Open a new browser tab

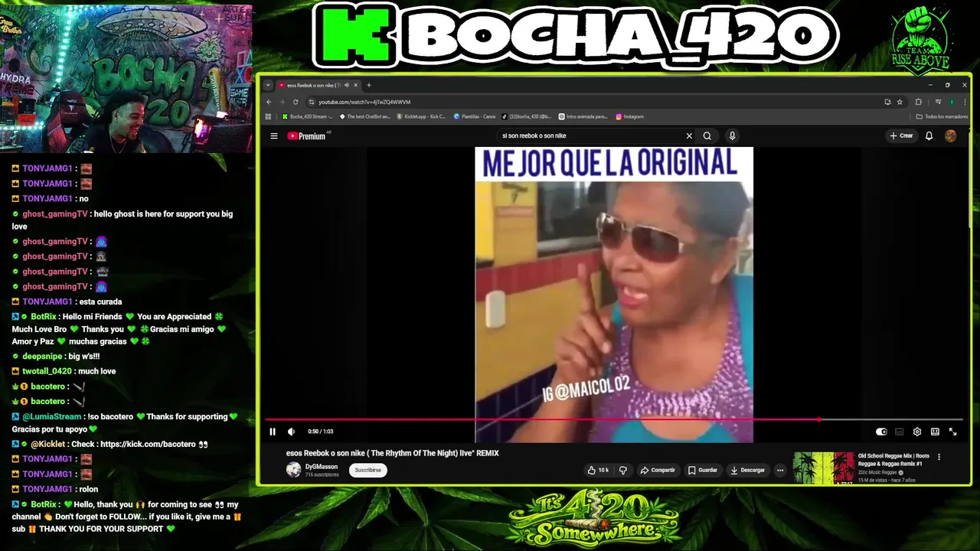pos(369,85)
